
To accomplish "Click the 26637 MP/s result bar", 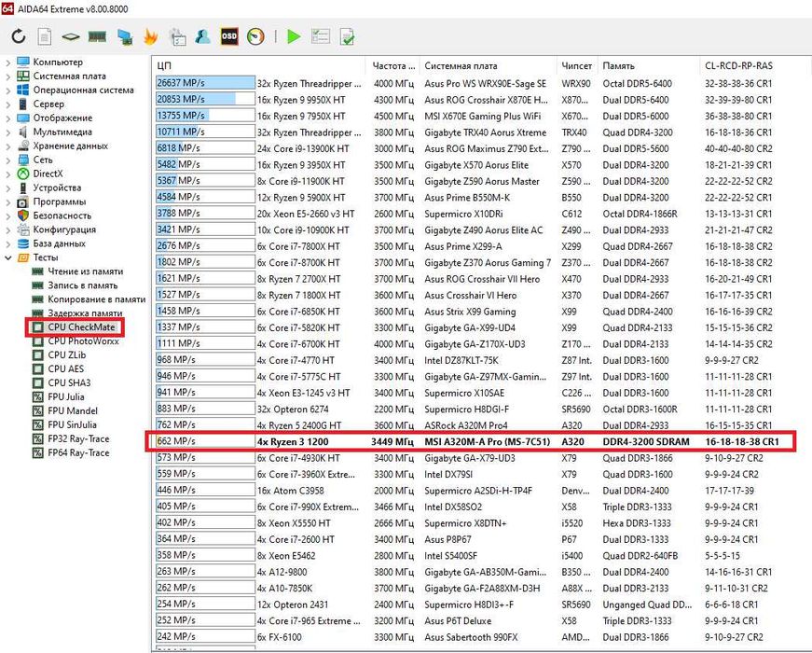I will point(205,83).
